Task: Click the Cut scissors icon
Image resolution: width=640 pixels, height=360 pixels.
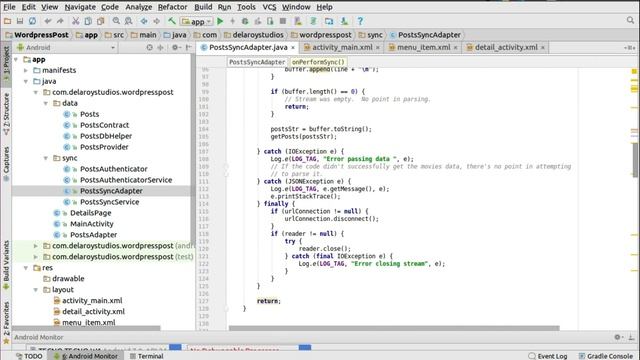Action: 76,21
